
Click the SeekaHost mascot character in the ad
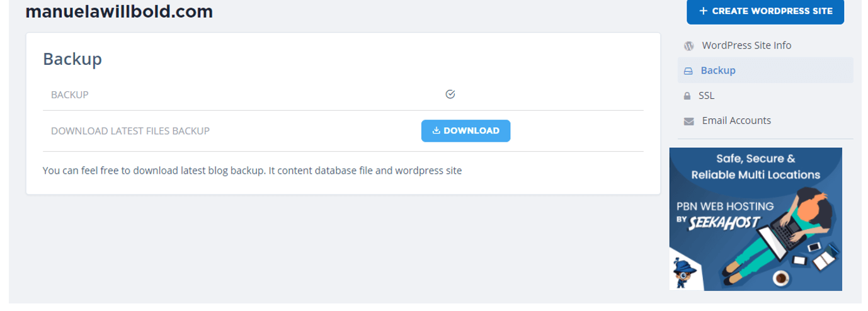(x=682, y=272)
